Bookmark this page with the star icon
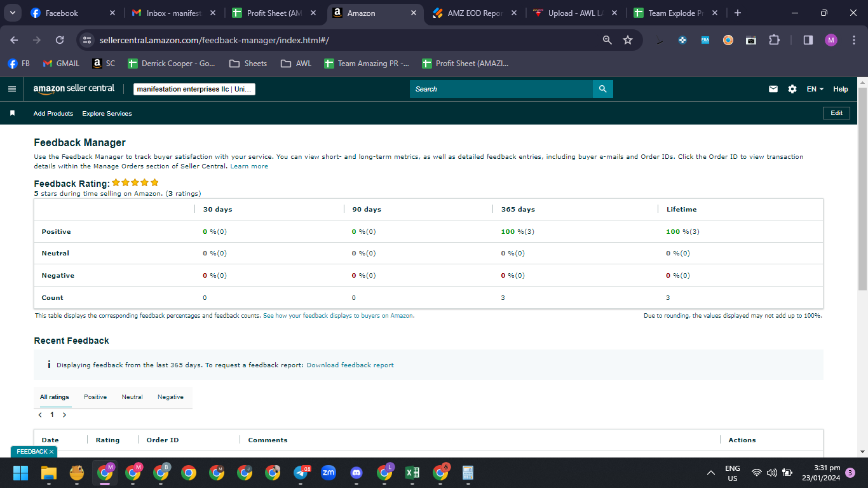 (628, 40)
